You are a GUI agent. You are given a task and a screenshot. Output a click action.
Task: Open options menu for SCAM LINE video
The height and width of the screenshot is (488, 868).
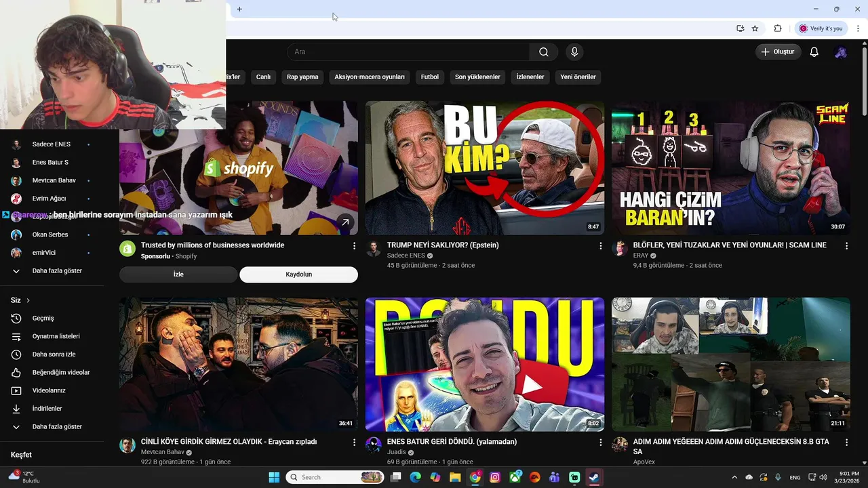coord(846,246)
